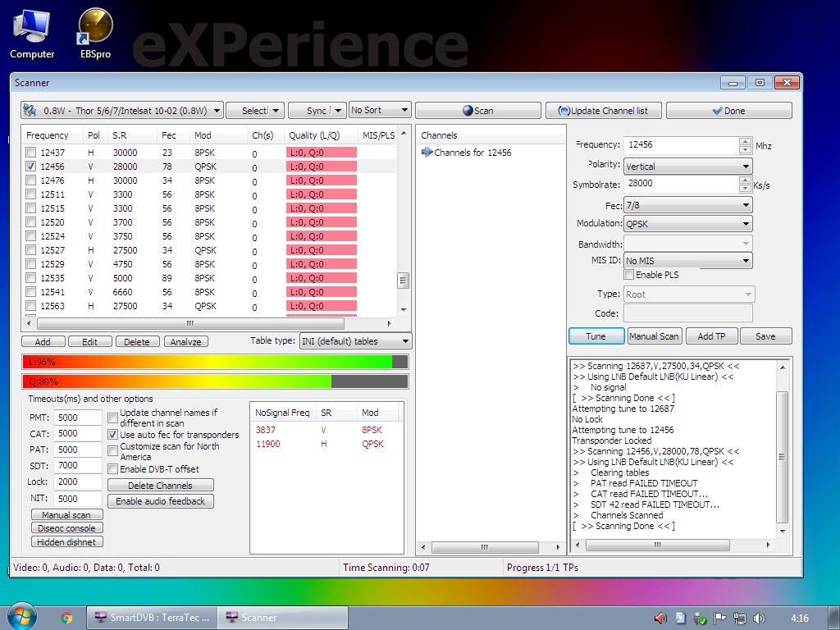The image size is (840, 630).
Task: Click the NoSignal Freq column header
Action: point(283,413)
